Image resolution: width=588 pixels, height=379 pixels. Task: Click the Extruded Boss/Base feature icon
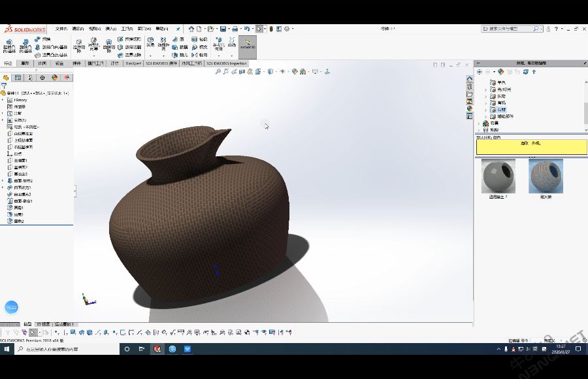[9, 46]
